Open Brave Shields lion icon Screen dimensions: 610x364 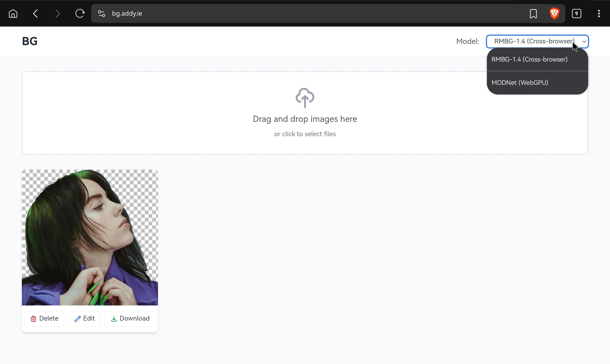pyautogui.click(x=554, y=13)
